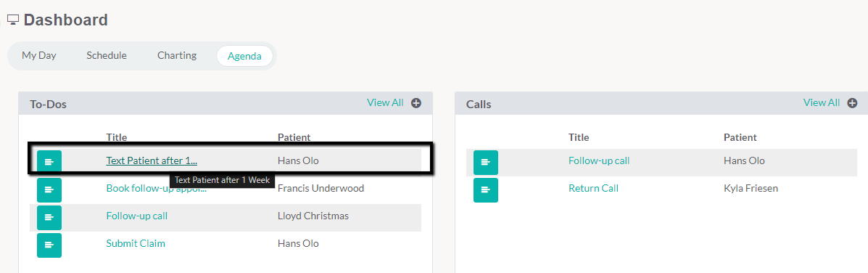
Task: Switch to My Day tab
Action: coord(38,55)
